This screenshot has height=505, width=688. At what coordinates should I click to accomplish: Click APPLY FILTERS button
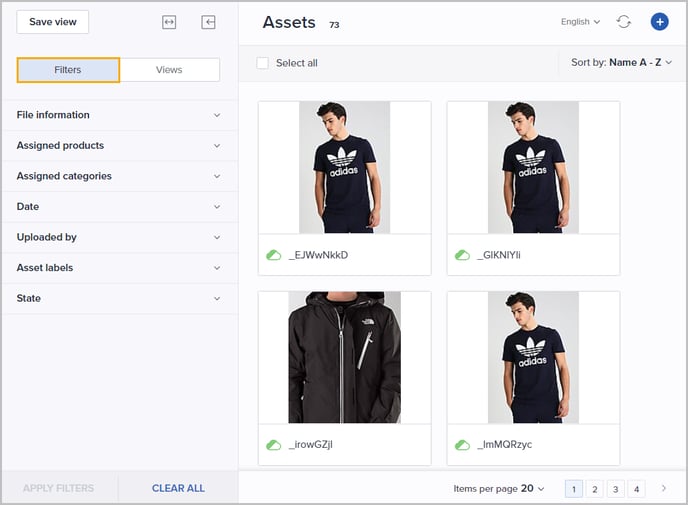[x=58, y=488]
